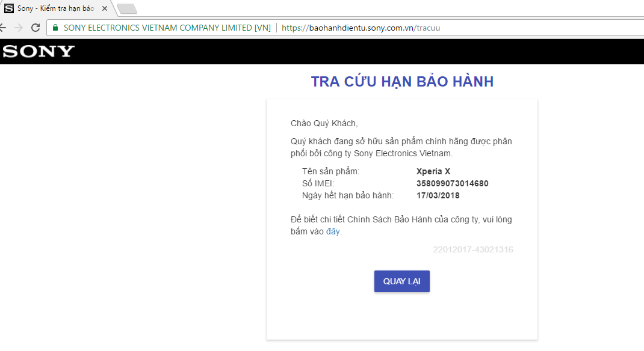Click the TRA CỨU HẠN BẢO HÀNH heading
Screen dimensions: 644x351
(402, 82)
